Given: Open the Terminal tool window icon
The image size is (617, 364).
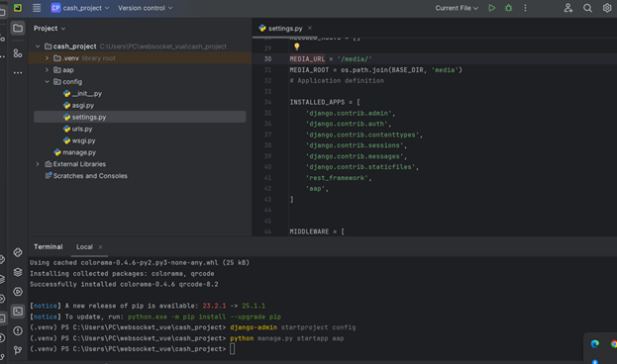Looking at the screenshot, I should pyautogui.click(x=18, y=312).
